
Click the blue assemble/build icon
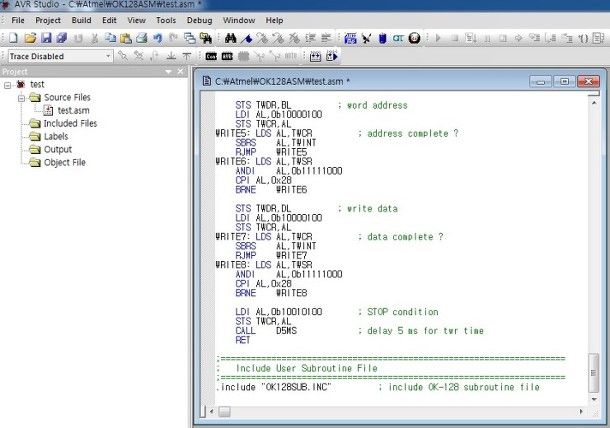(x=350, y=38)
